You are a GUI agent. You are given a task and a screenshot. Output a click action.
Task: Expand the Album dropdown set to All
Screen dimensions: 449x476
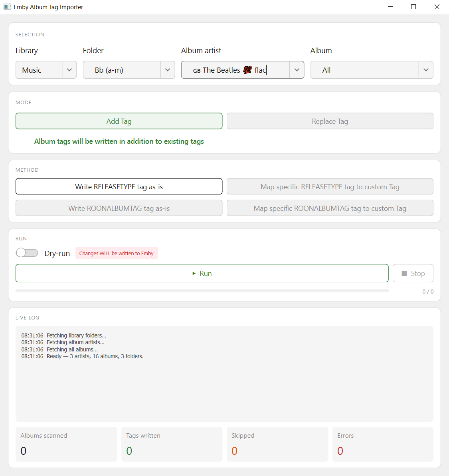426,70
